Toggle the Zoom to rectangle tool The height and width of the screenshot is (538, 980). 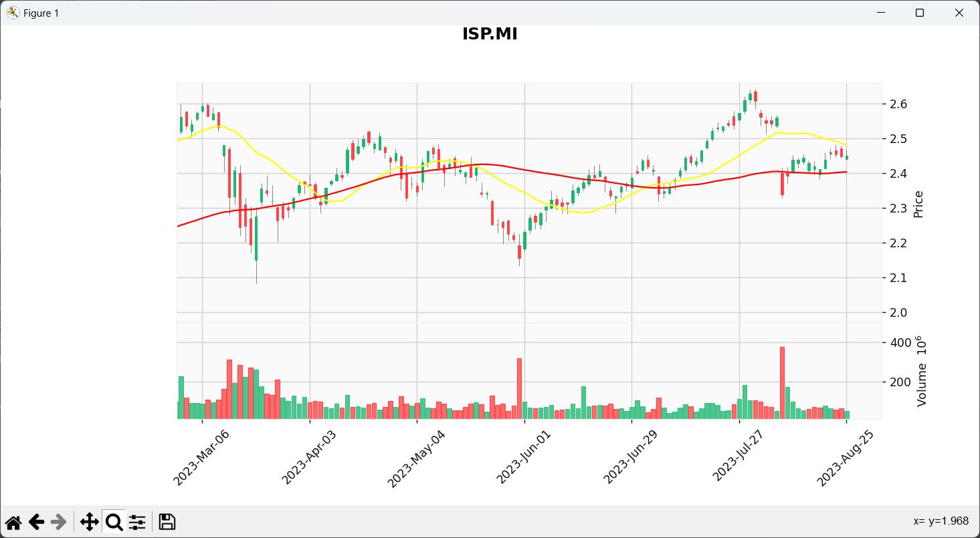click(x=114, y=522)
